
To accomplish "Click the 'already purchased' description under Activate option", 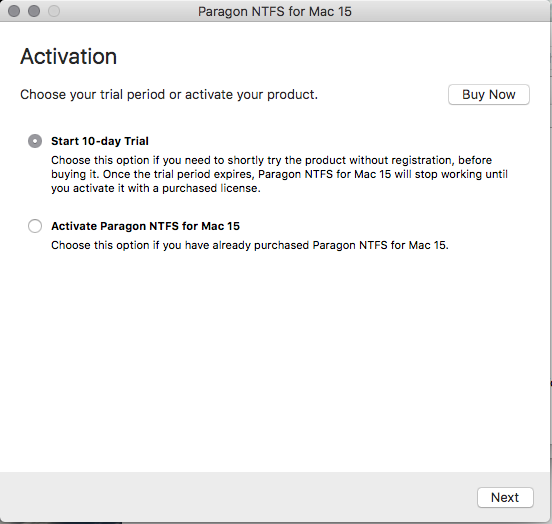I will (x=250, y=245).
